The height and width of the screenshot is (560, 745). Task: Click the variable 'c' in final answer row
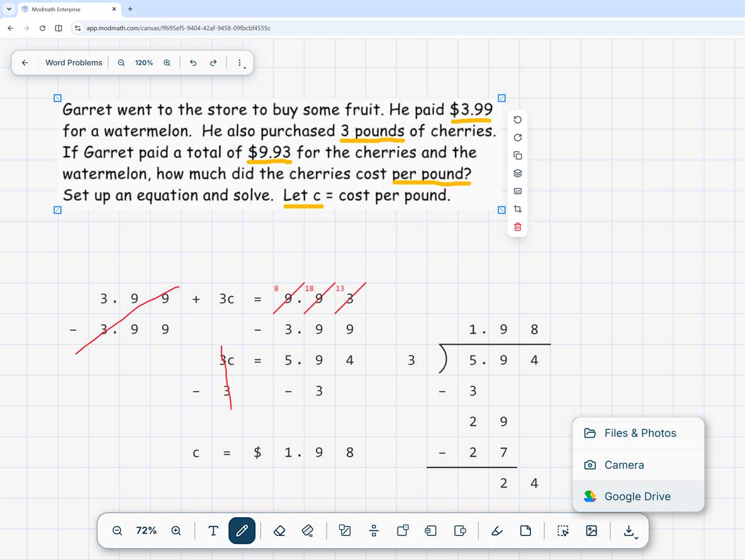pos(196,453)
